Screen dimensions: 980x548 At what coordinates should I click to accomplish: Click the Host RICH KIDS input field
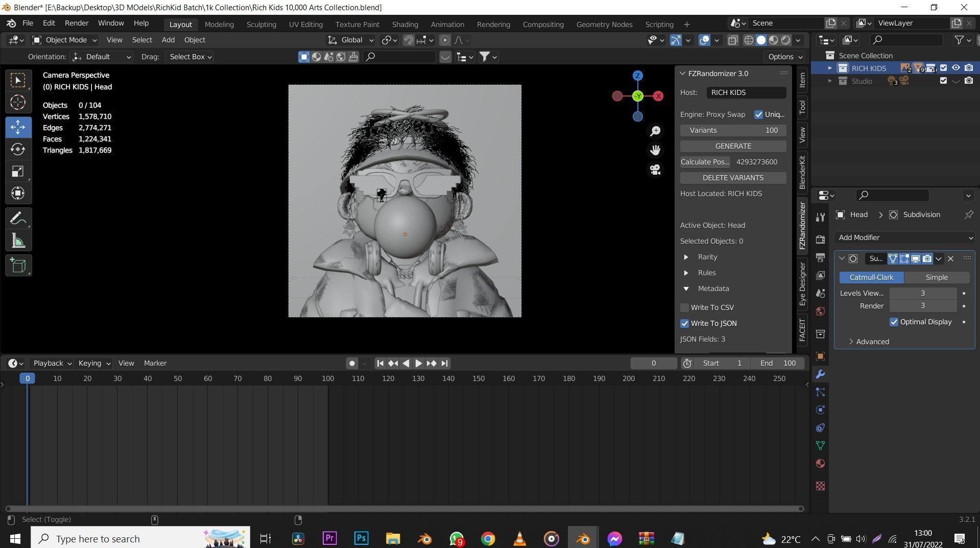pyautogui.click(x=746, y=92)
